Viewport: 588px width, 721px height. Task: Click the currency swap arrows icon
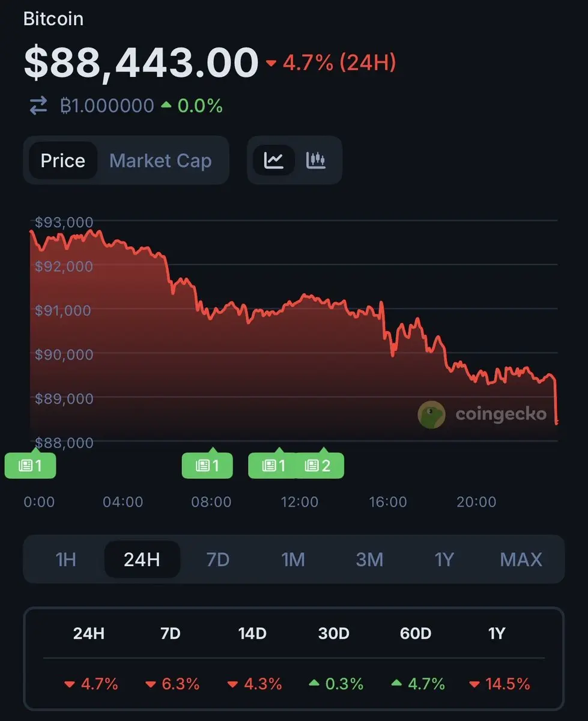click(38, 106)
